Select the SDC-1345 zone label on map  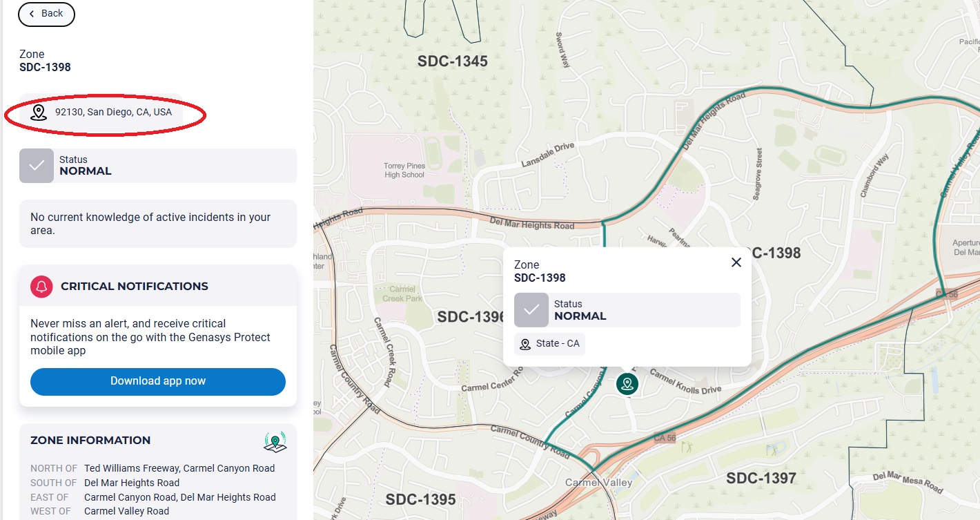click(452, 61)
